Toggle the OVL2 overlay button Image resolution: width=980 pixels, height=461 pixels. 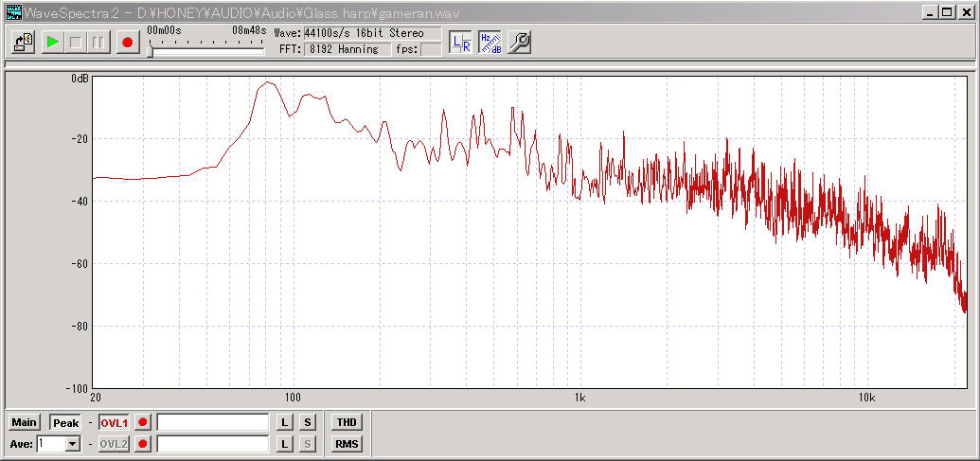click(x=115, y=444)
